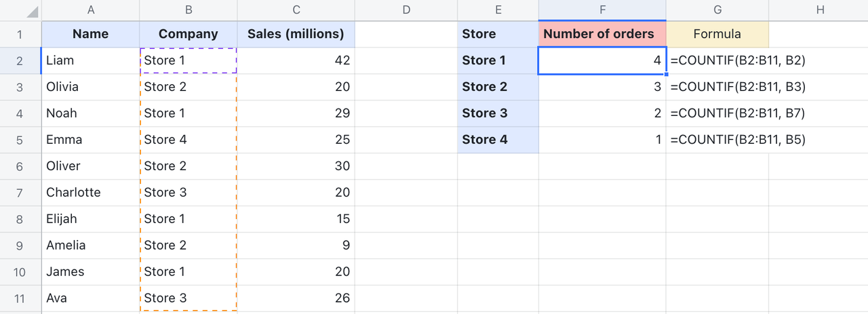Select the "Store 4" cell in column B

[x=188, y=140]
